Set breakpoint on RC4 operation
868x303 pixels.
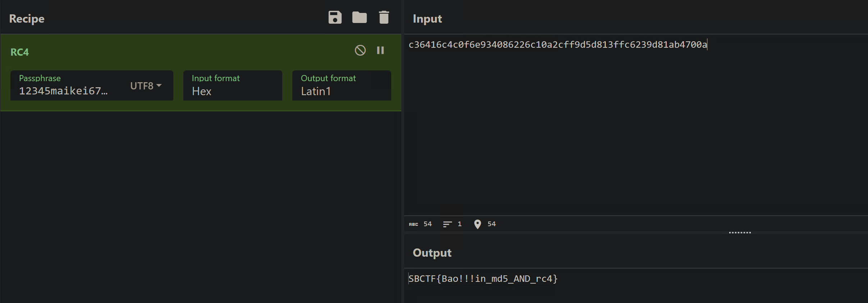tap(380, 50)
